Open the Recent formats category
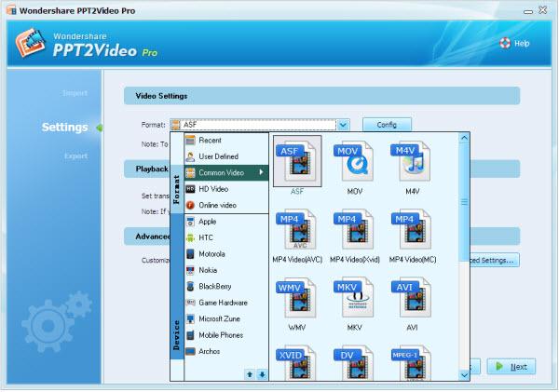Viewport: 559px width, 392px height. 226,141
